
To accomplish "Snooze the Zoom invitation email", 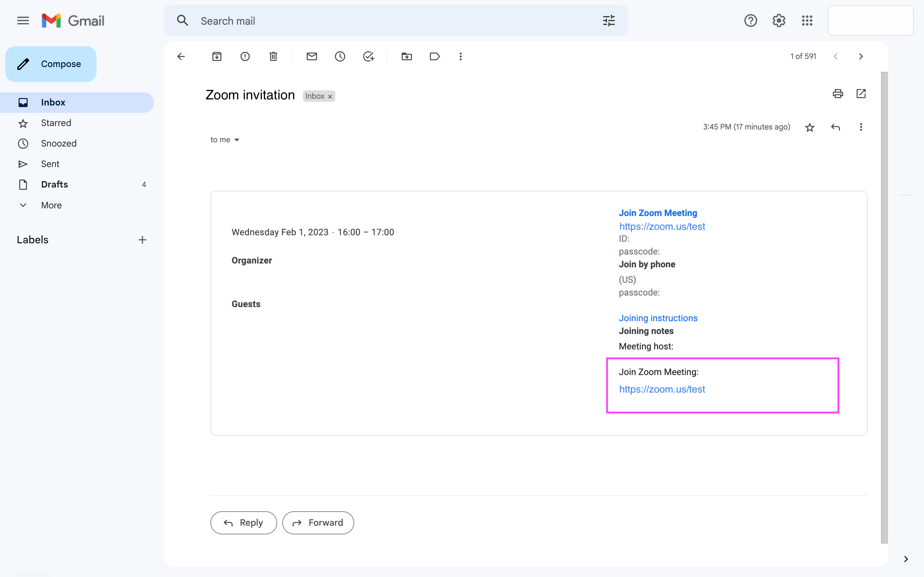I will pyautogui.click(x=340, y=56).
